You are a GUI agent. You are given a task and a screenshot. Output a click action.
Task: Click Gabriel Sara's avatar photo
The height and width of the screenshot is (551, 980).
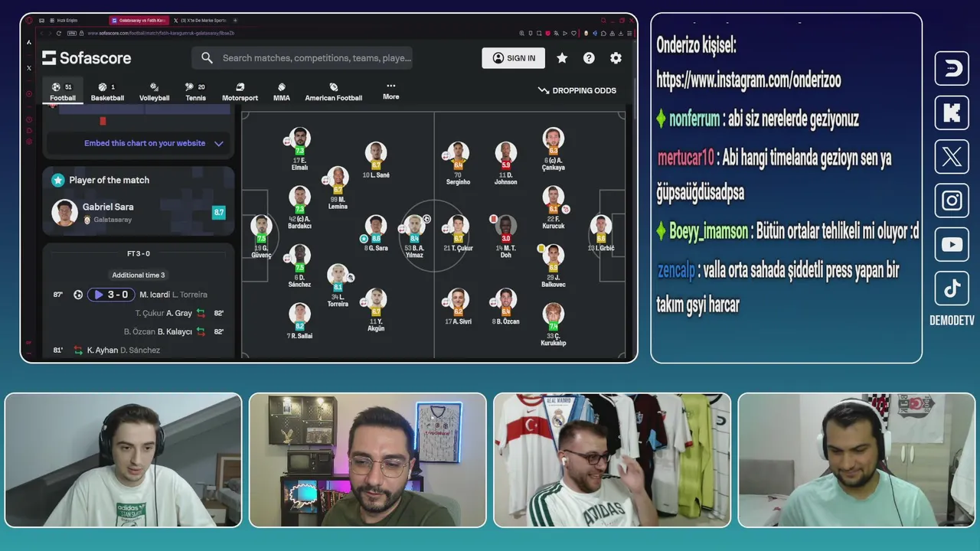coord(64,212)
